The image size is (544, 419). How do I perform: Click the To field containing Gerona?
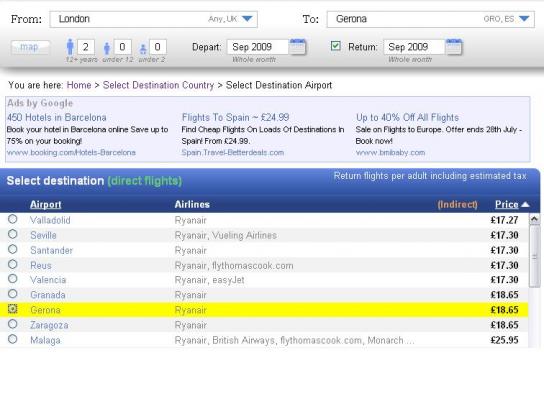[431, 19]
